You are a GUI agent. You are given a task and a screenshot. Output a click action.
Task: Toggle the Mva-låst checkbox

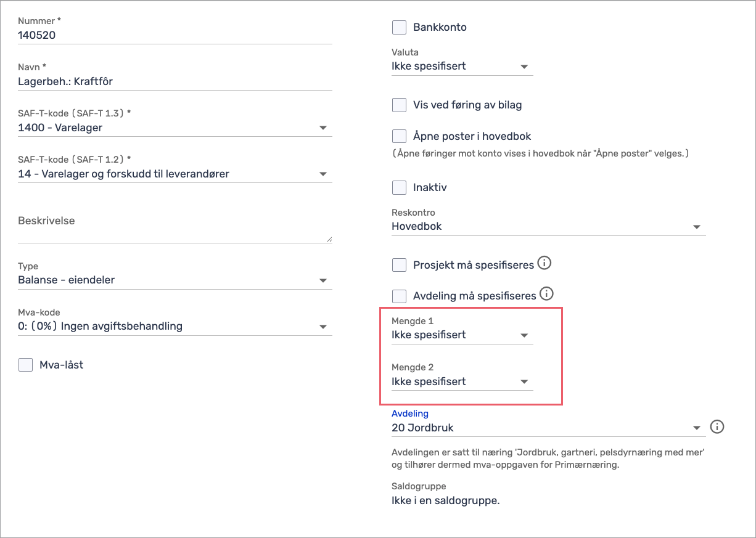coord(26,365)
